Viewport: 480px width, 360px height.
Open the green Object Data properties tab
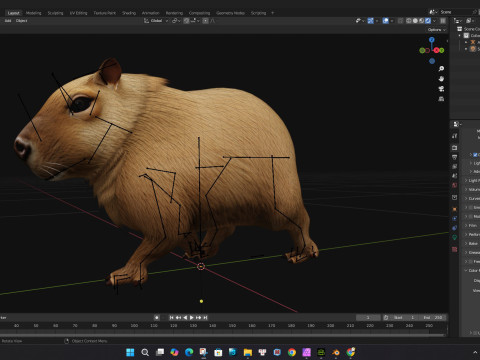455,237
